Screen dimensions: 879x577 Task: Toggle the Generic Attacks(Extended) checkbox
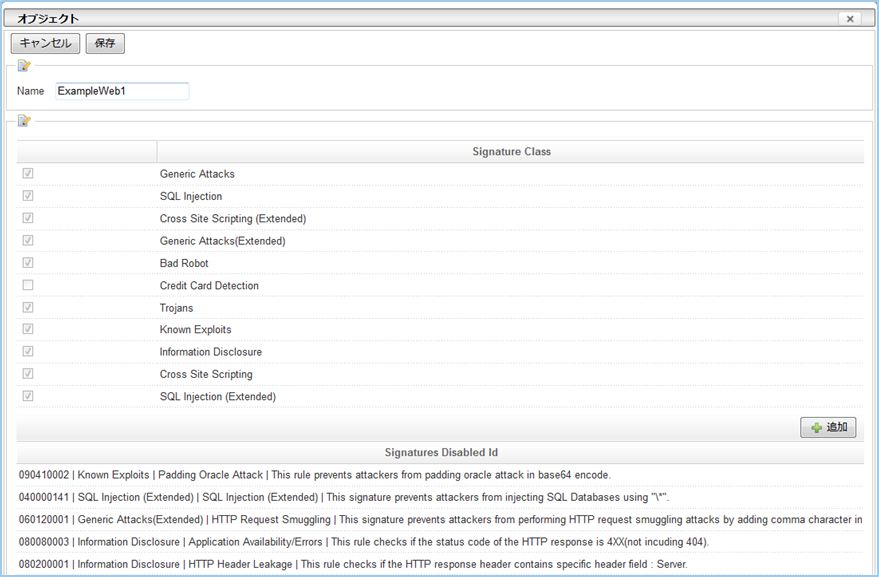(27, 241)
